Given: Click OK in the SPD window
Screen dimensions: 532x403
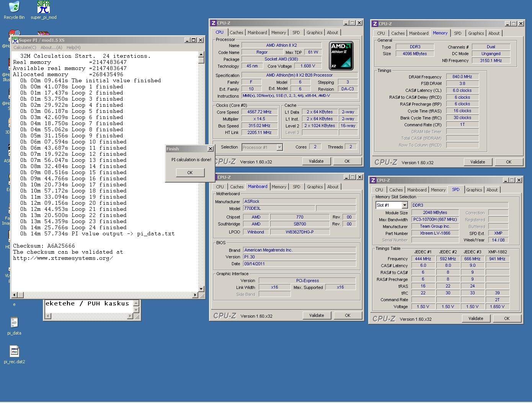Looking at the screenshot, I should [507, 318].
